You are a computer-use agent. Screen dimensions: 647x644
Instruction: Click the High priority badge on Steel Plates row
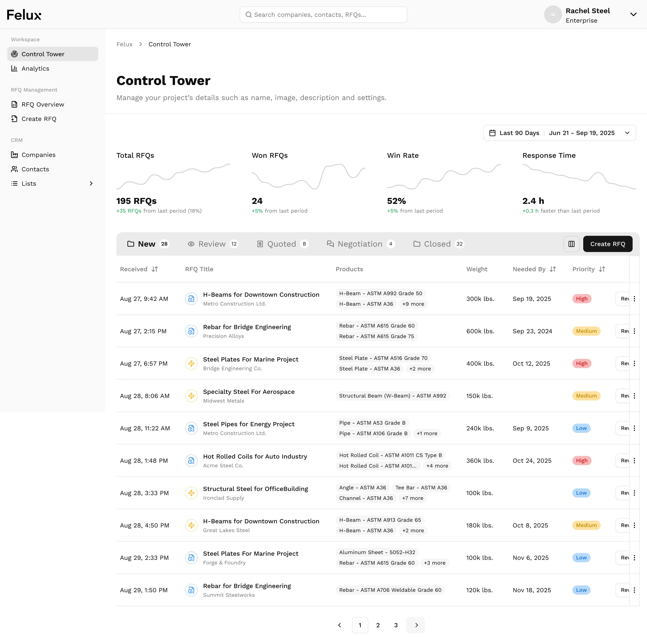pyautogui.click(x=582, y=363)
